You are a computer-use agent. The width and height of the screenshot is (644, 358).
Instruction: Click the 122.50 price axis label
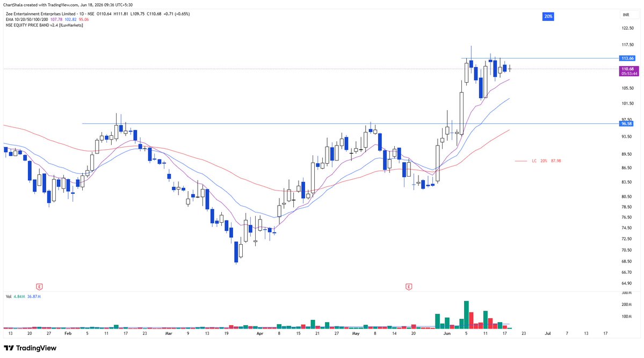[627, 28]
